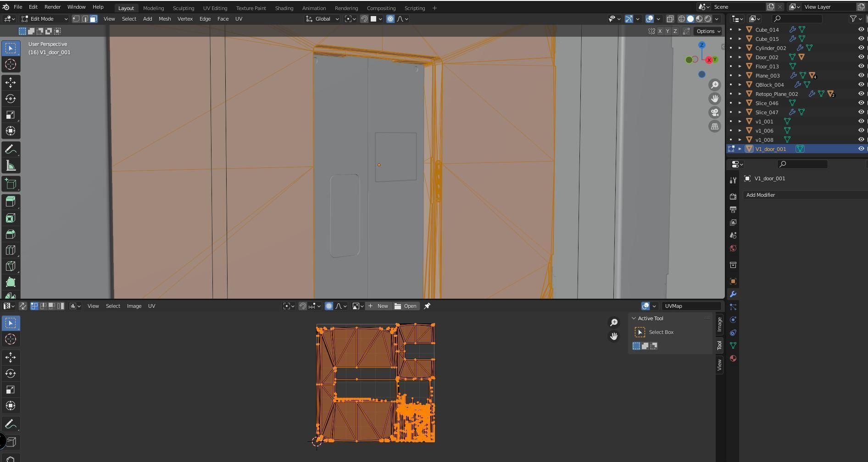Viewport: 868px width, 462px height.
Task: Open the Options dropdown in viewport
Action: pyautogui.click(x=708, y=31)
